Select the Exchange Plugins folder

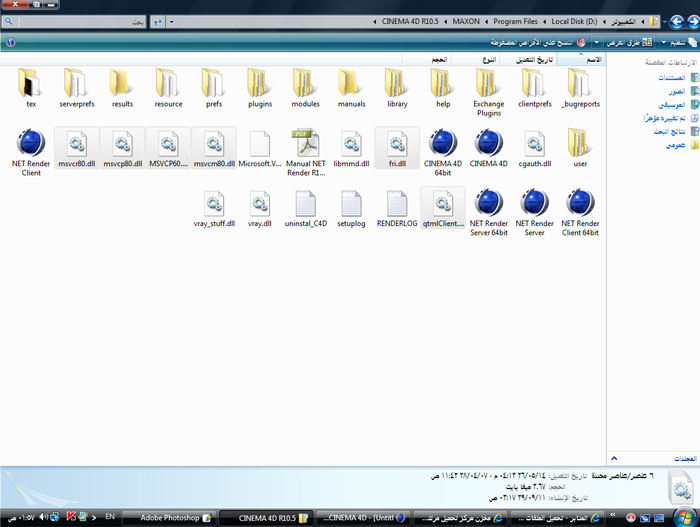pyautogui.click(x=489, y=92)
